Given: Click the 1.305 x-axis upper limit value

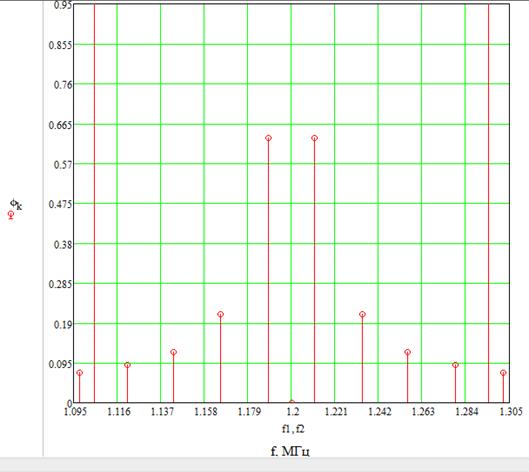Looking at the screenshot, I should click(511, 412).
